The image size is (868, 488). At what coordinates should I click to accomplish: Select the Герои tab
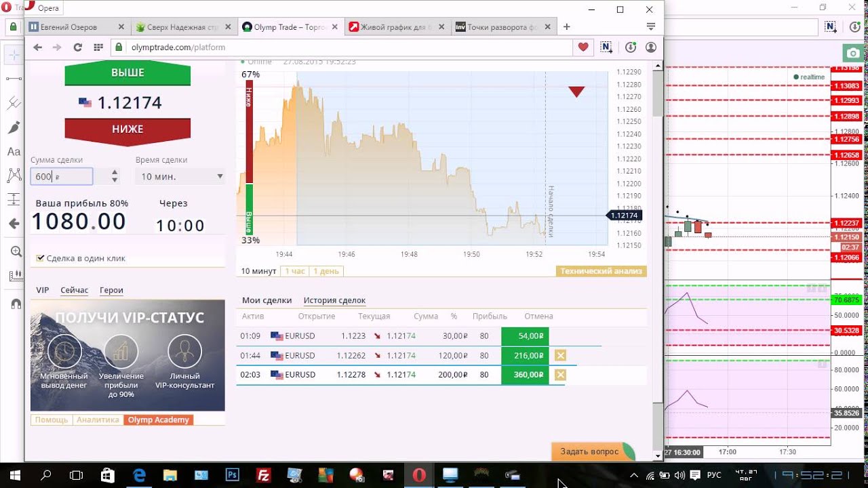[111, 290]
